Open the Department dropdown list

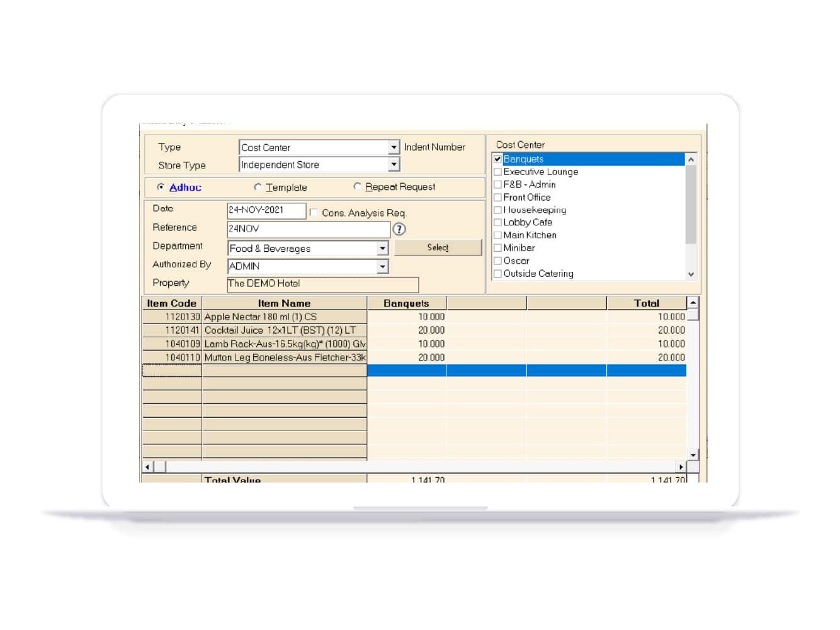coord(382,249)
